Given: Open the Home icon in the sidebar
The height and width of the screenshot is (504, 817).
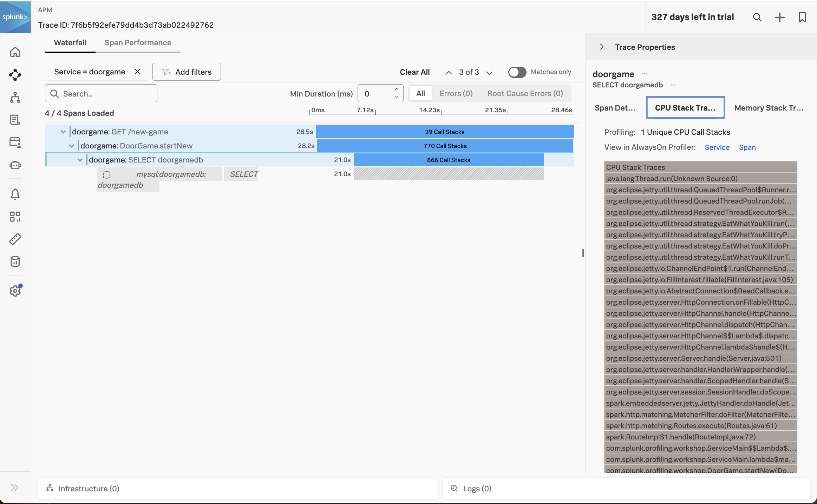Looking at the screenshot, I should [x=15, y=52].
